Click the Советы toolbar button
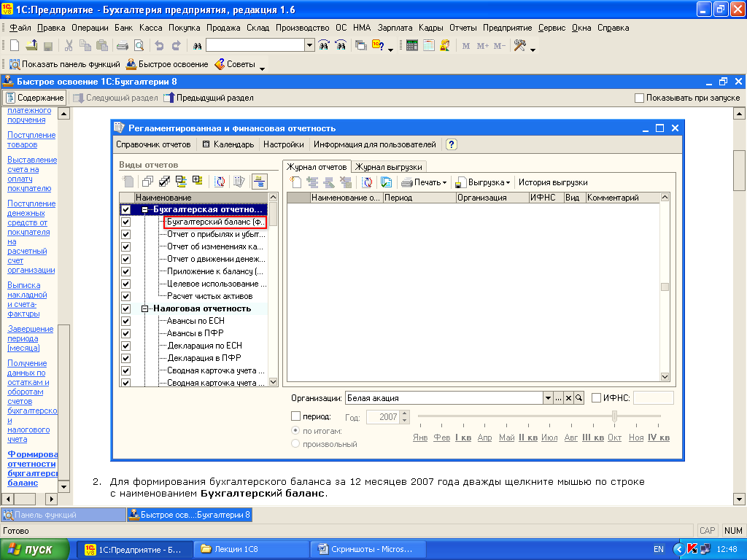This screenshot has width=747, height=560. tap(235, 64)
